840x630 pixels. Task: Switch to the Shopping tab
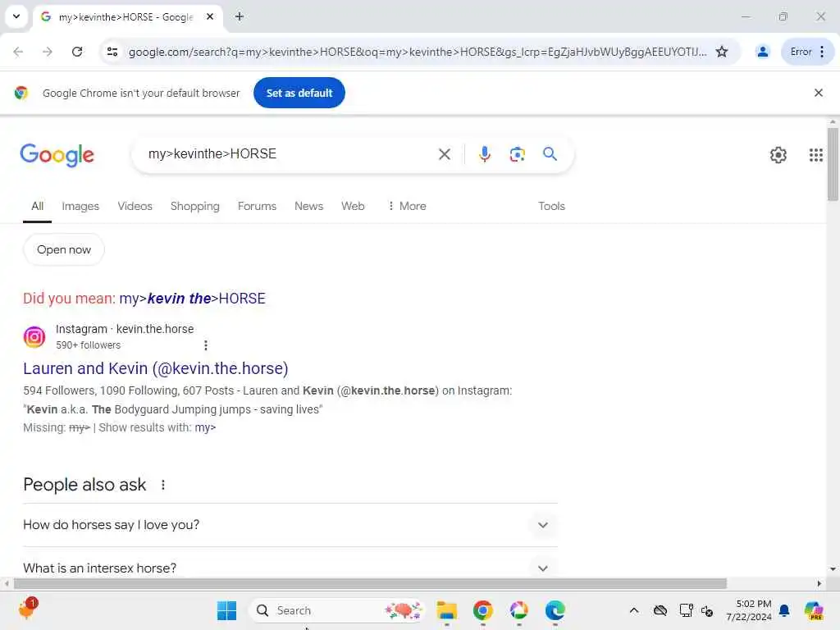pyautogui.click(x=195, y=206)
